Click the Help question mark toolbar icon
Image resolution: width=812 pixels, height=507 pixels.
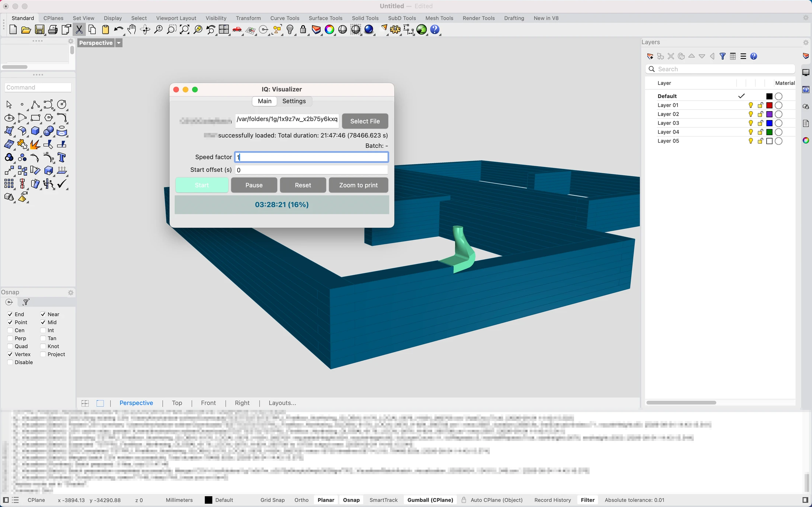coord(435,30)
